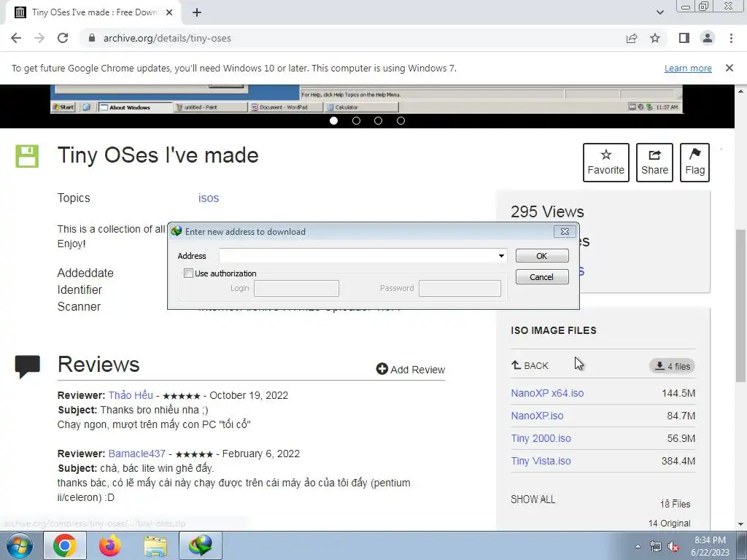Image resolution: width=747 pixels, height=560 pixels.
Task: Select the second carousel dot
Action: [x=356, y=120]
